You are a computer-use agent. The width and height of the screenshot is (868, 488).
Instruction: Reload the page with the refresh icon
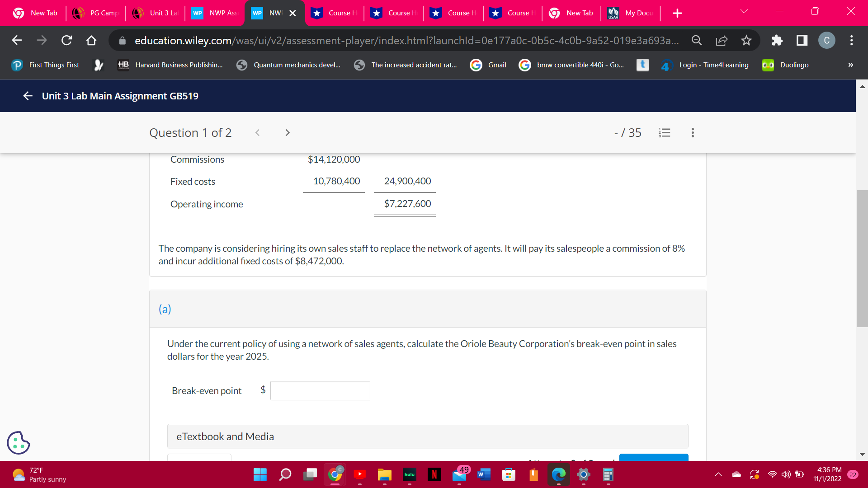pos(66,41)
